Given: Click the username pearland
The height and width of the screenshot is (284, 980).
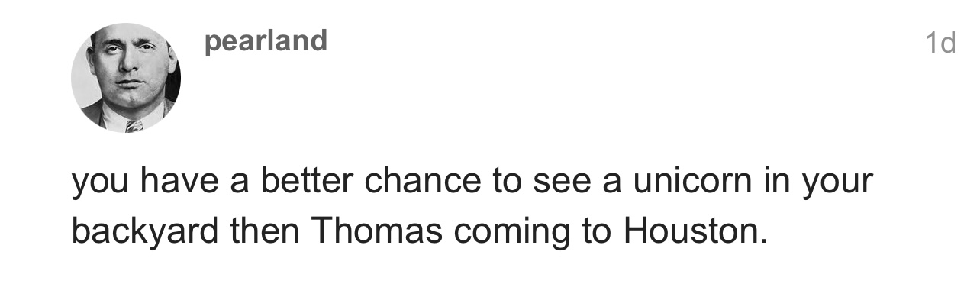Looking at the screenshot, I should click(x=266, y=40).
